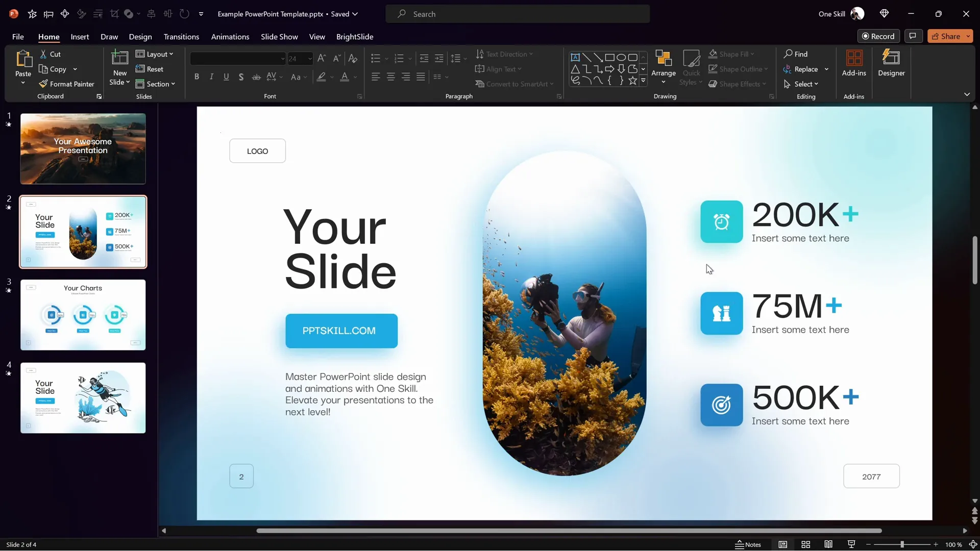980x551 pixels.
Task: Center text alignment
Action: [390, 77]
